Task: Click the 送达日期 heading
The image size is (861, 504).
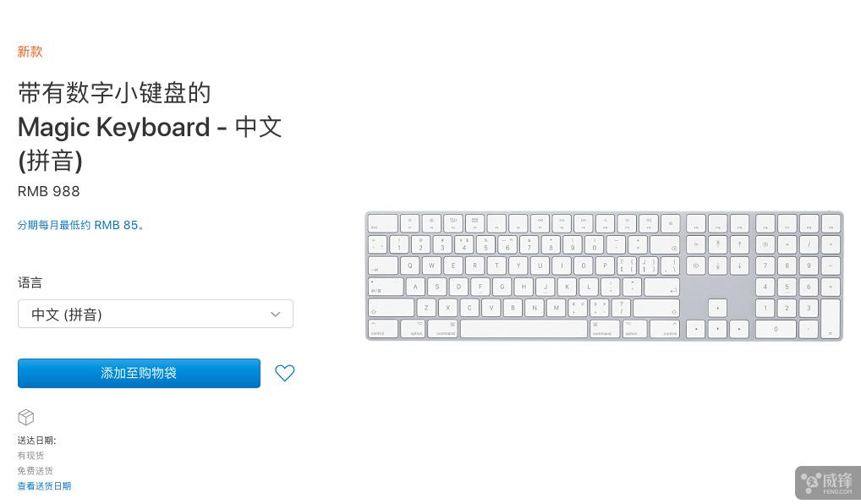Action: coord(36,440)
